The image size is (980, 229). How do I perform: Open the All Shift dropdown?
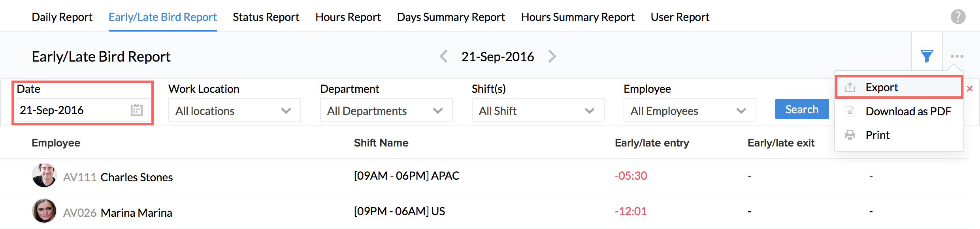point(538,111)
